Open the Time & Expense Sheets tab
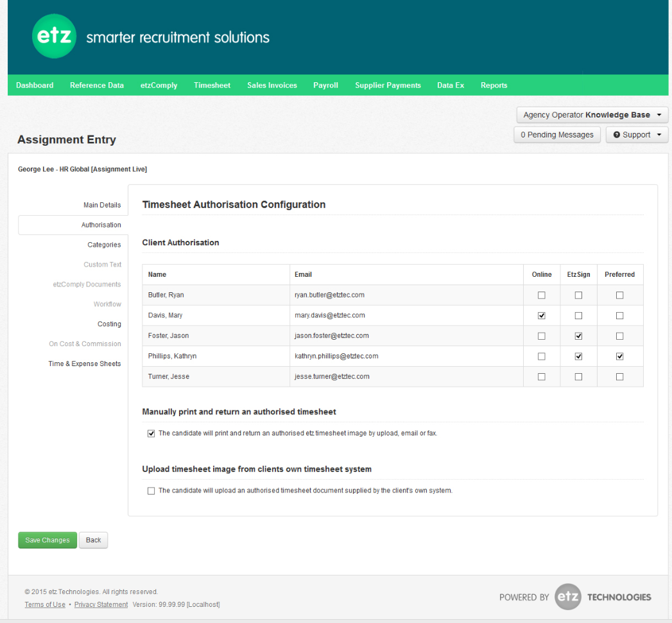This screenshot has width=672, height=623. [85, 364]
